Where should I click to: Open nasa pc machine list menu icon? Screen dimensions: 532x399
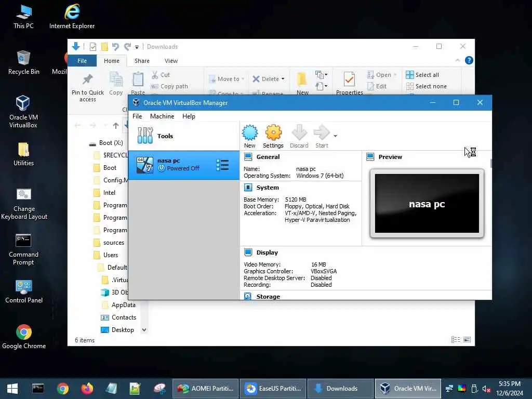point(222,165)
